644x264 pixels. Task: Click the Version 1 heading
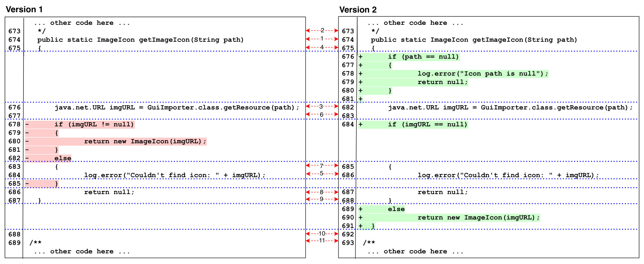pos(24,9)
